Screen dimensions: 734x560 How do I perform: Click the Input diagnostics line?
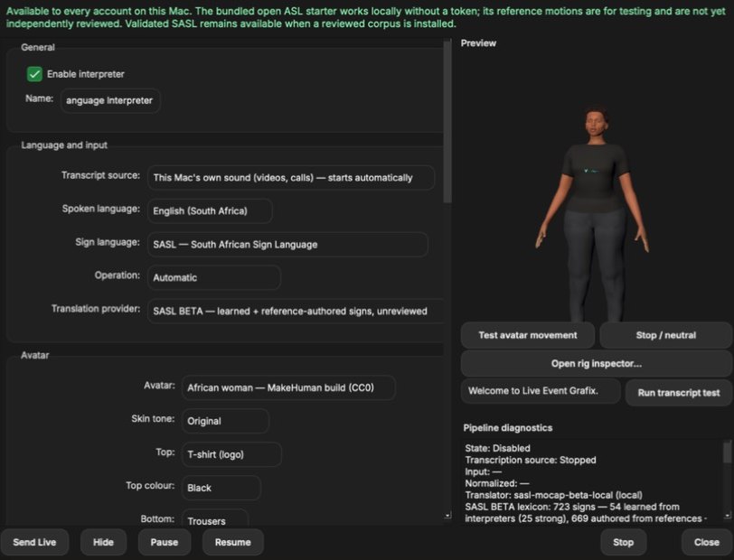tap(483, 471)
